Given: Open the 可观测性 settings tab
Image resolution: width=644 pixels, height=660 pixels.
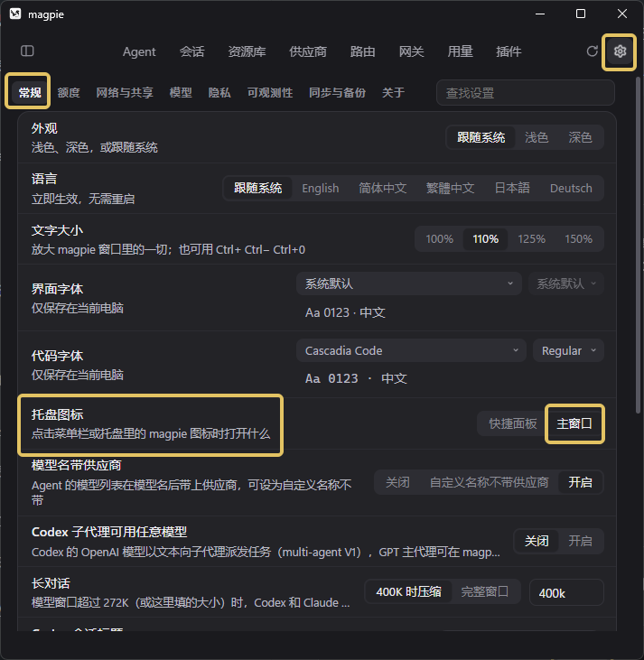Looking at the screenshot, I should [270, 93].
